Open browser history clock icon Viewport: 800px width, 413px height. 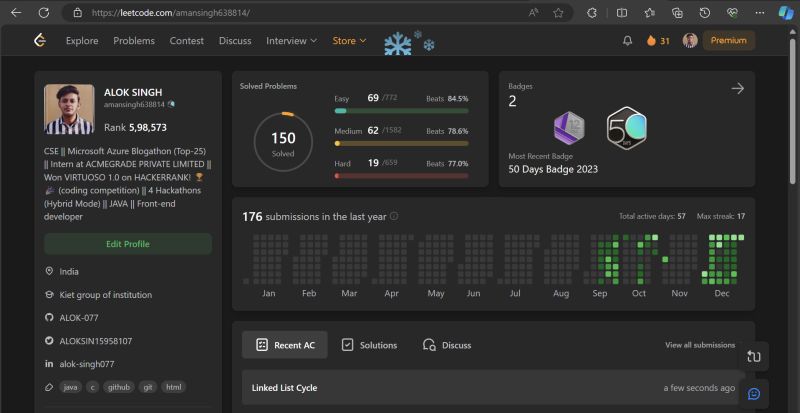[x=705, y=13]
